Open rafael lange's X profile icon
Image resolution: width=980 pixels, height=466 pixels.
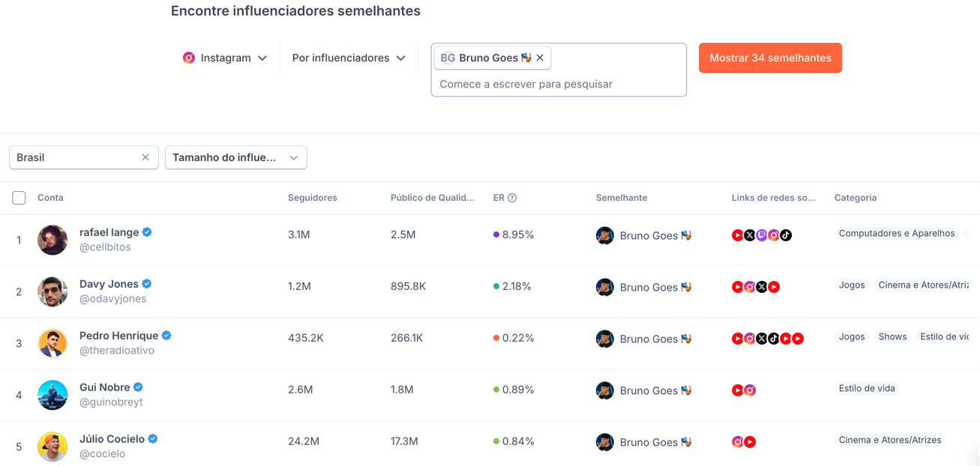click(750, 235)
